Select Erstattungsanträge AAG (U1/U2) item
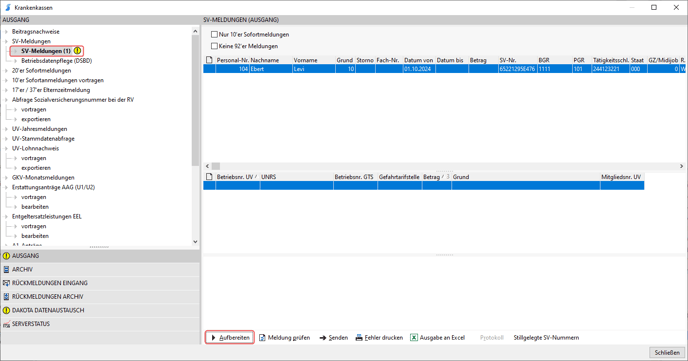688x361 pixels. pyautogui.click(x=53, y=187)
